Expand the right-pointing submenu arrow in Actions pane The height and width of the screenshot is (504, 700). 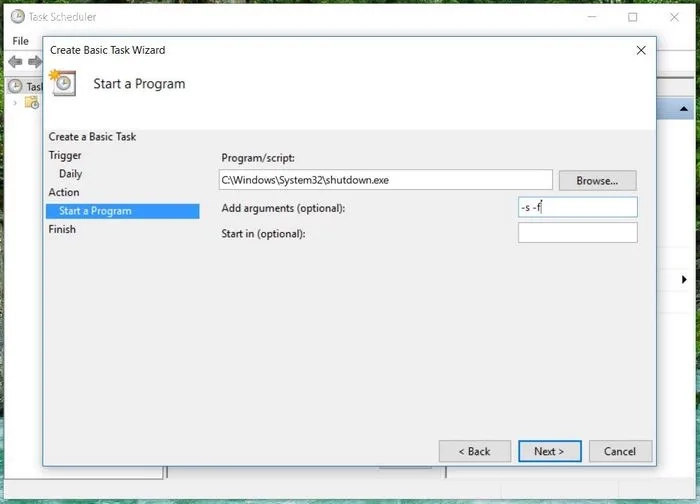pyautogui.click(x=684, y=280)
